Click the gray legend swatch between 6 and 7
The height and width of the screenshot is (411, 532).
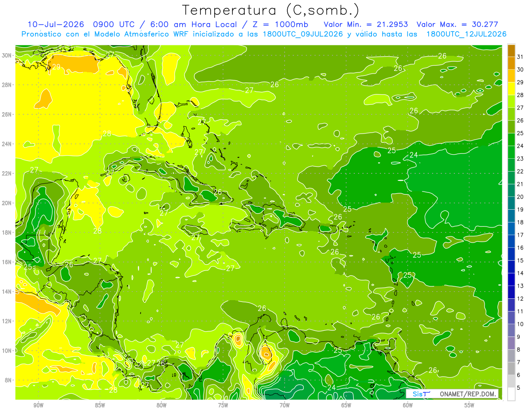[x=511, y=369]
